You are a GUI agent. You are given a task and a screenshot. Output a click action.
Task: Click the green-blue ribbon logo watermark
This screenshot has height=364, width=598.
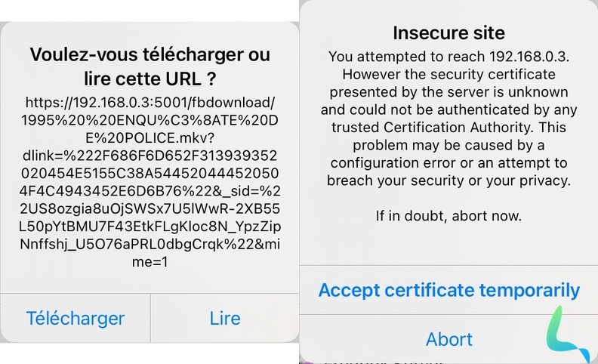(x=566, y=332)
